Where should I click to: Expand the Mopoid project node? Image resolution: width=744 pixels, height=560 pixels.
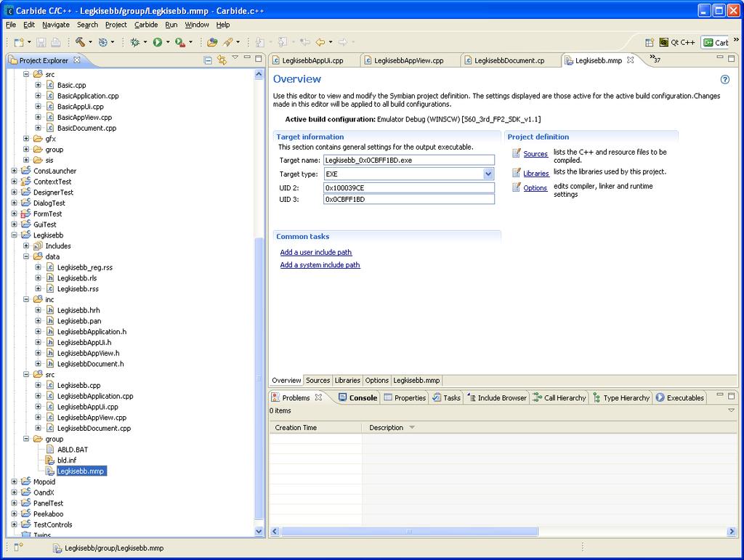15,482
